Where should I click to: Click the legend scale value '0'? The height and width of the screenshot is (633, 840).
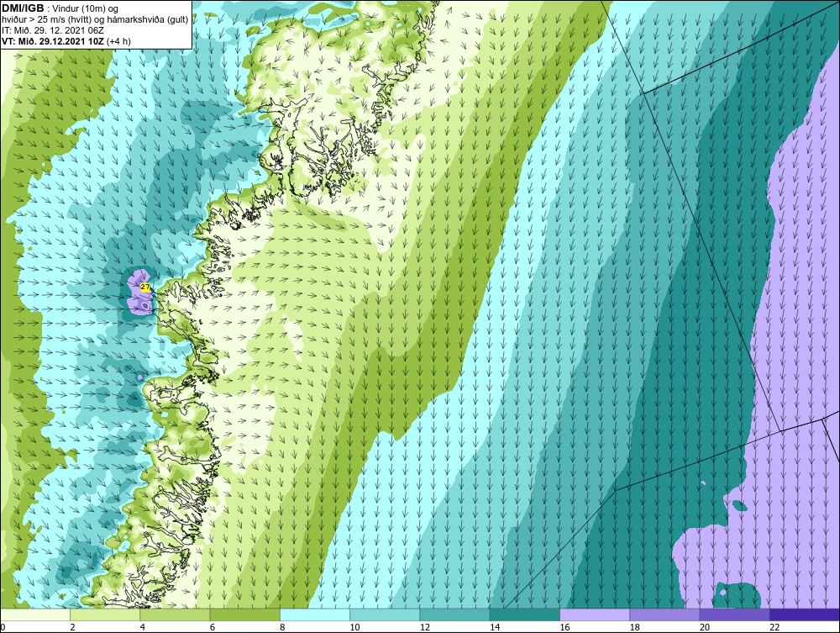pyautogui.click(x=3, y=628)
